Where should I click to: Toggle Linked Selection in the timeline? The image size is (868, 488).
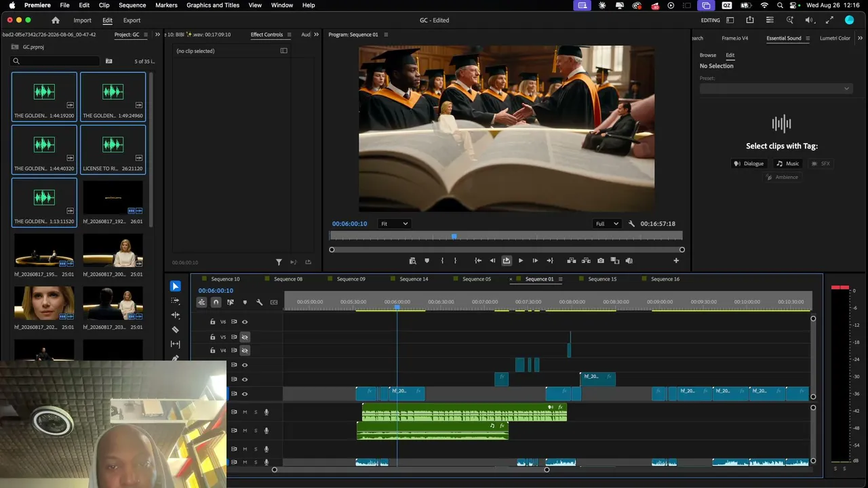point(231,302)
